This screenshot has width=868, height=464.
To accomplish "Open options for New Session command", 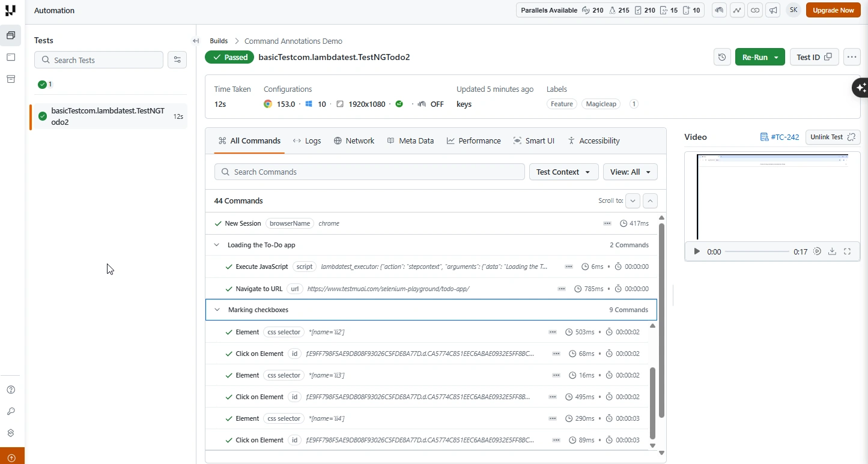I will coord(607,223).
